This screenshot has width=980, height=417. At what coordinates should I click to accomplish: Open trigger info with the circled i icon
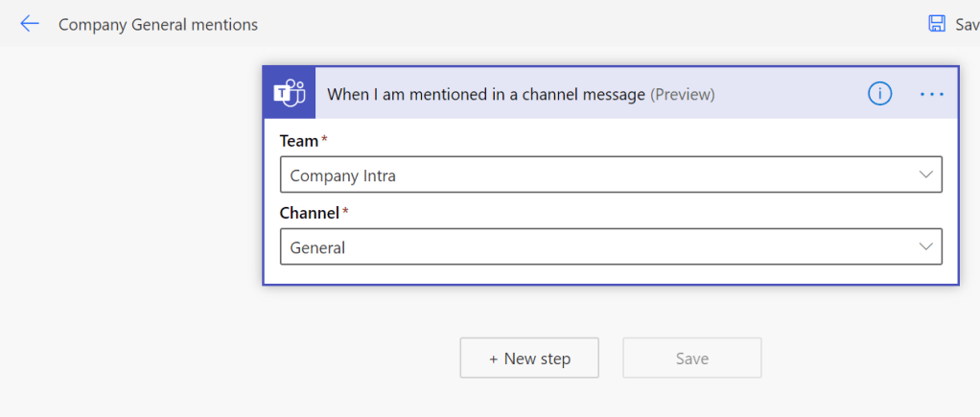click(879, 94)
